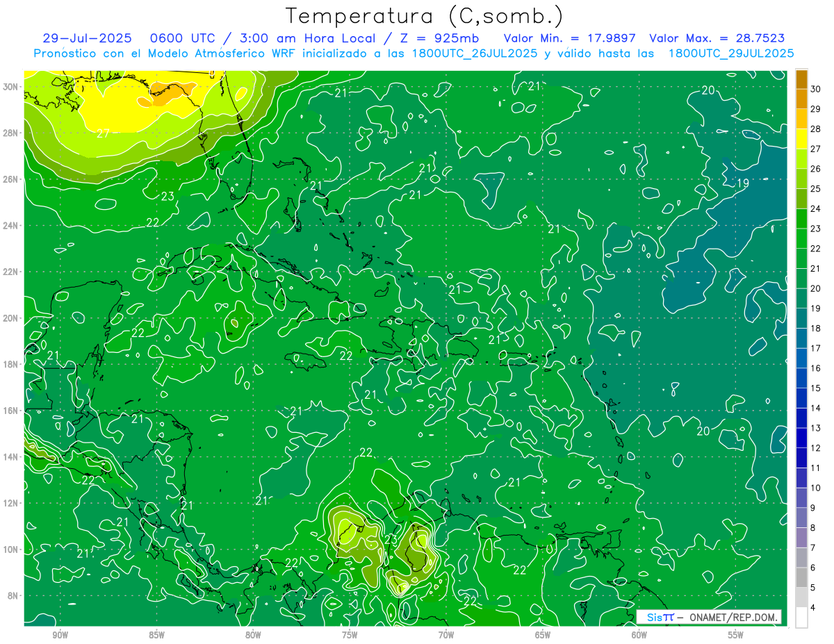The image size is (834, 644).
Task: Click the yellow legend band between 27 and 28
Action: tap(801, 139)
